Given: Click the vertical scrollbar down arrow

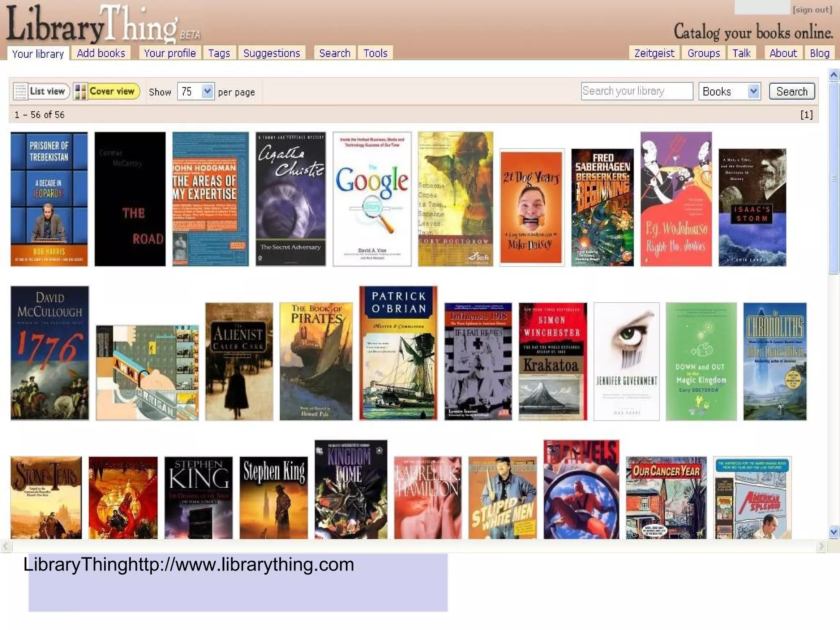Looking at the screenshot, I should click(x=834, y=533).
